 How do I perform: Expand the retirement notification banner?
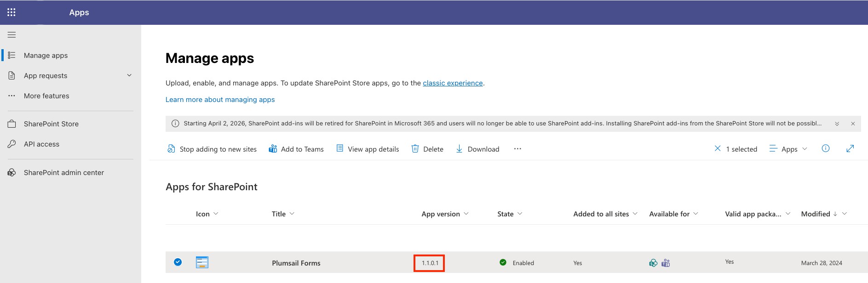click(x=837, y=124)
